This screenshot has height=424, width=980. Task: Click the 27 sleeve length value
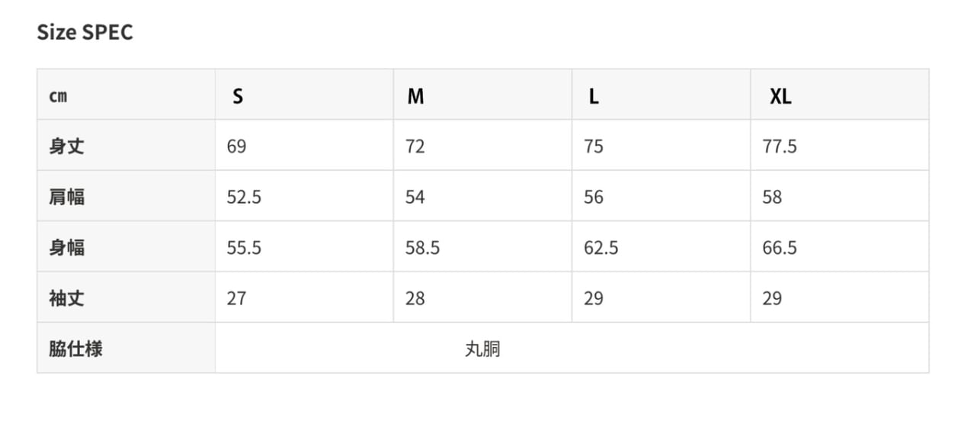click(236, 298)
